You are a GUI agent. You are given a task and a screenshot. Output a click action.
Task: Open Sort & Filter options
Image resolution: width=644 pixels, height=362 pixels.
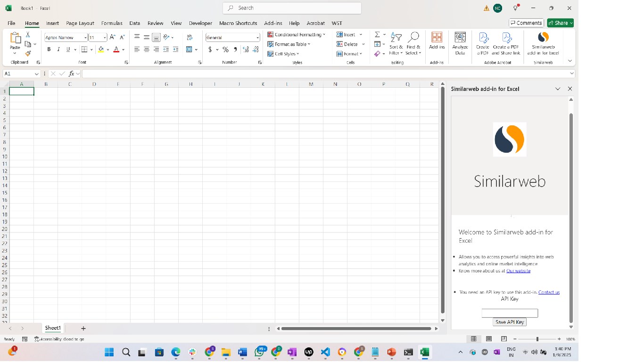[396, 43]
